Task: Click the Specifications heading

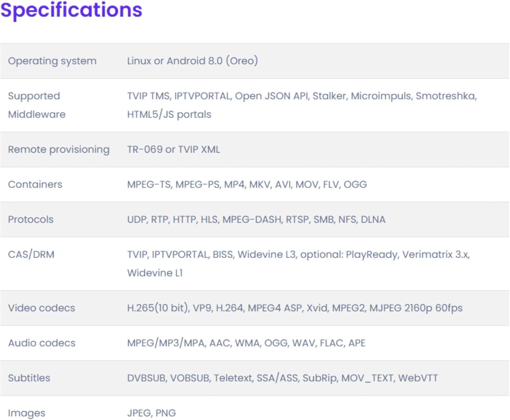Action: coord(71,10)
